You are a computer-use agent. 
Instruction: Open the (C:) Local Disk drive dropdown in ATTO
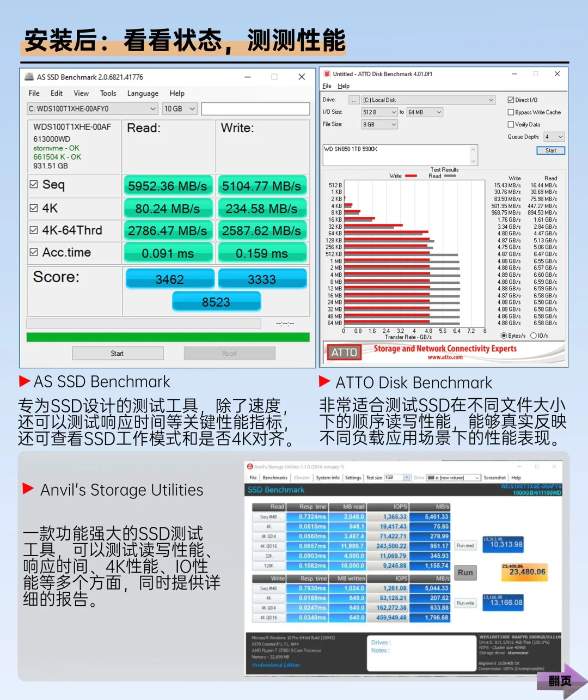click(429, 100)
